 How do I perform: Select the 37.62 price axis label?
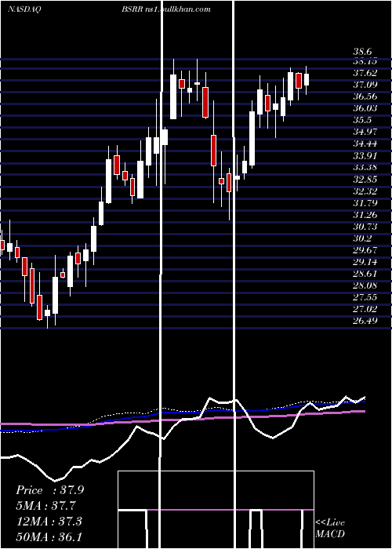click(365, 73)
